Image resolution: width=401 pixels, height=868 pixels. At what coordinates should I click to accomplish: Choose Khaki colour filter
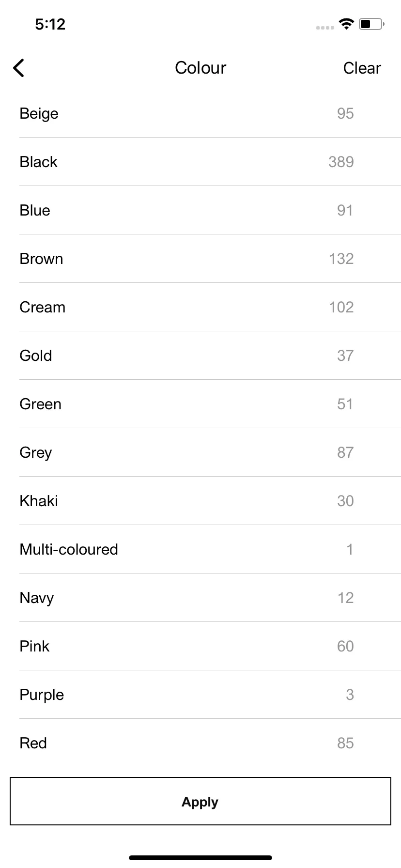(x=200, y=501)
